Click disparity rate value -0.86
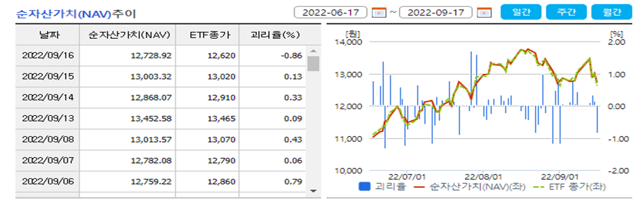Viewport: 644px width, 206px height. pyautogui.click(x=292, y=56)
